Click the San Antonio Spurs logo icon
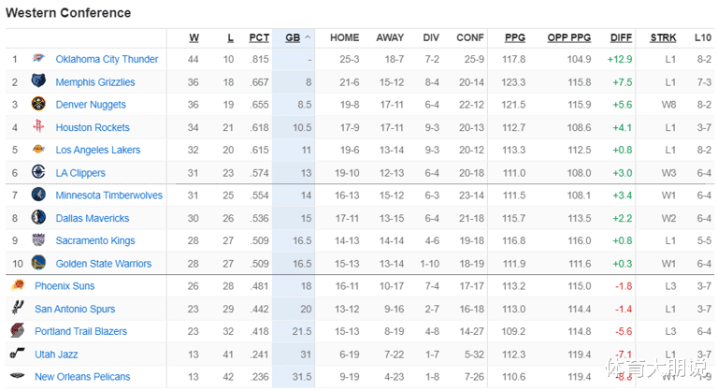718x391 pixels. click(x=18, y=308)
